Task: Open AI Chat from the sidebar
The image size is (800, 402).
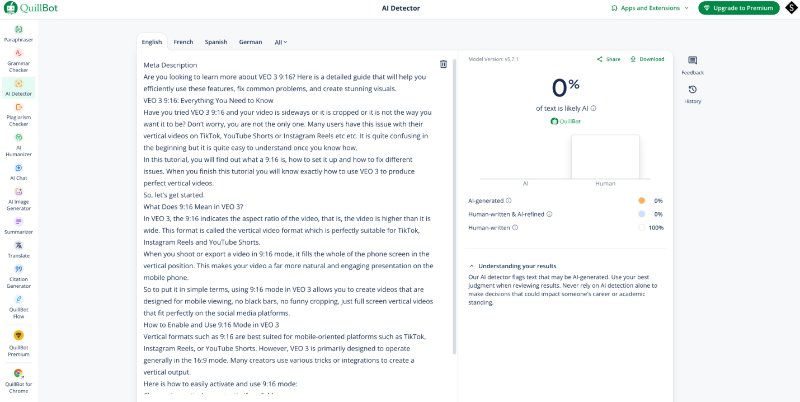Action: [18, 170]
